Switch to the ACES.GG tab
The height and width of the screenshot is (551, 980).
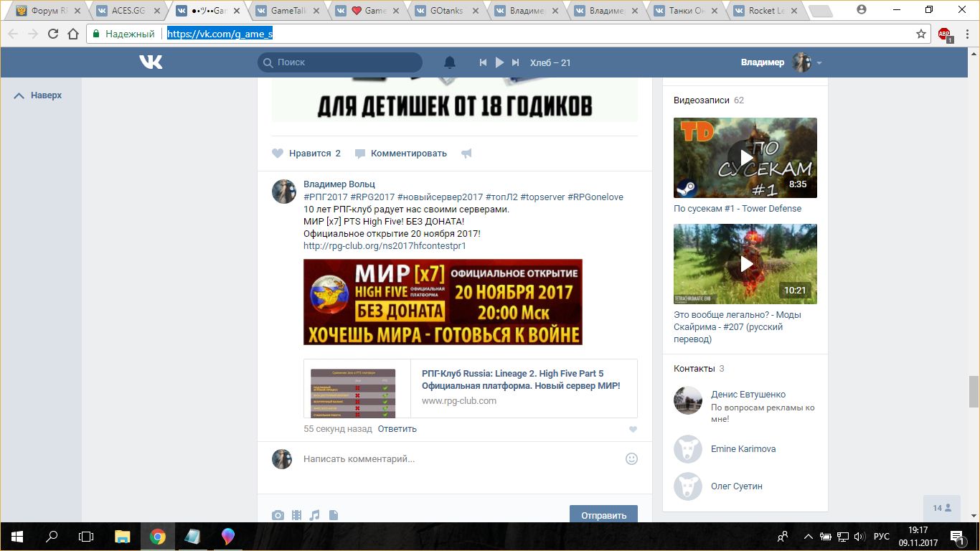click(128, 11)
